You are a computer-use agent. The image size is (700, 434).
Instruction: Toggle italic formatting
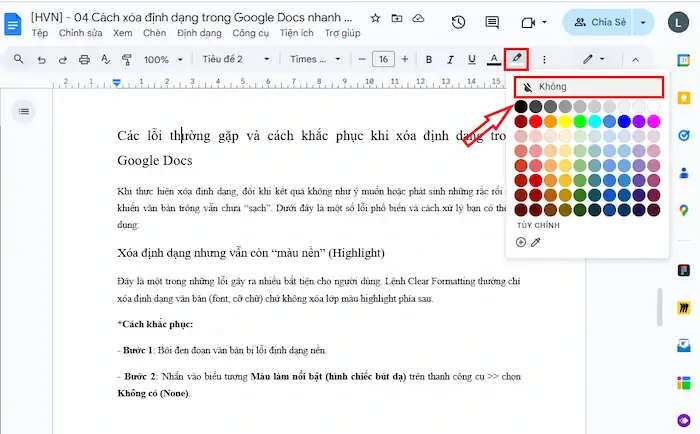click(x=451, y=60)
